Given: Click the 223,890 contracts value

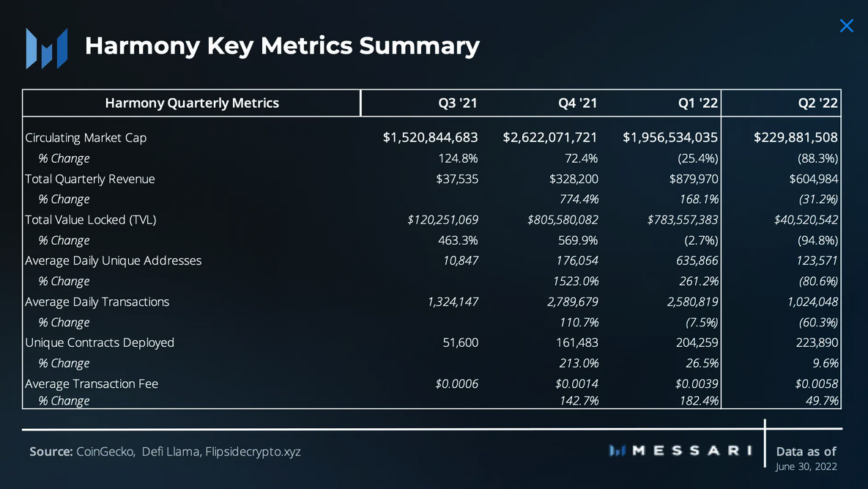Looking at the screenshot, I should point(817,343).
